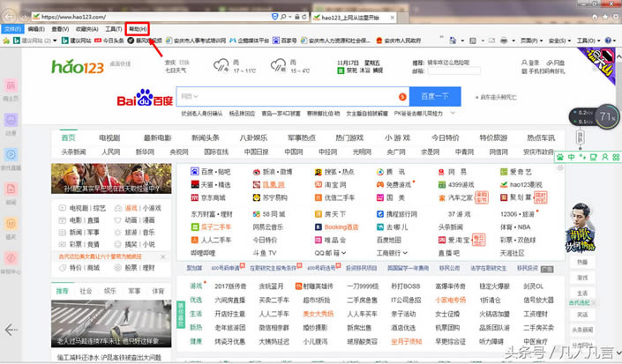The height and width of the screenshot is (364, 622).
Task: Click the back arrow on left sidebar
Action: (11, 329)
